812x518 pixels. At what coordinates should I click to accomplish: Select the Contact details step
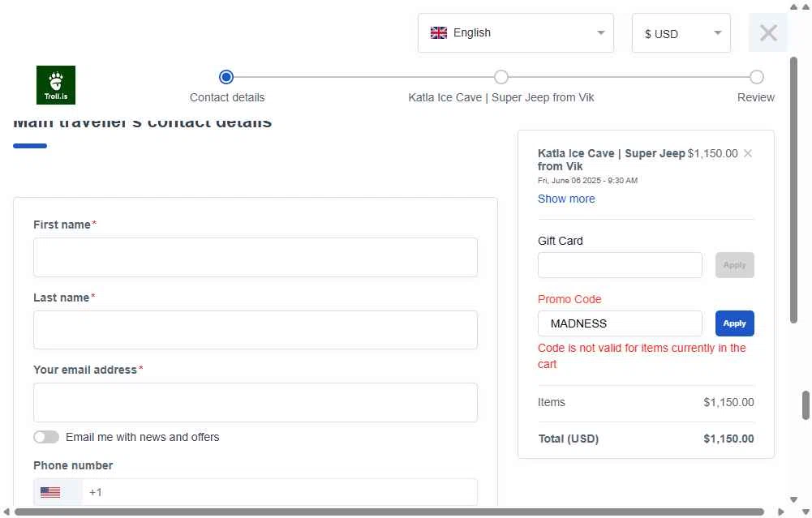coord(226,77)
